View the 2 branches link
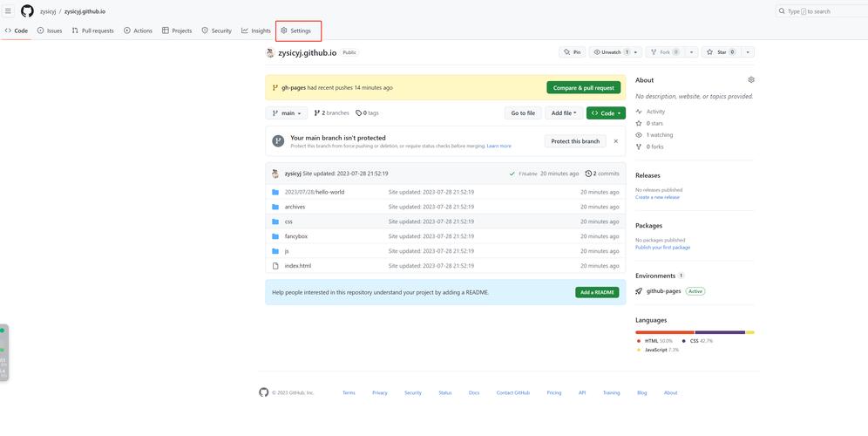Viewport: 868px width, 436px height. 331,113
